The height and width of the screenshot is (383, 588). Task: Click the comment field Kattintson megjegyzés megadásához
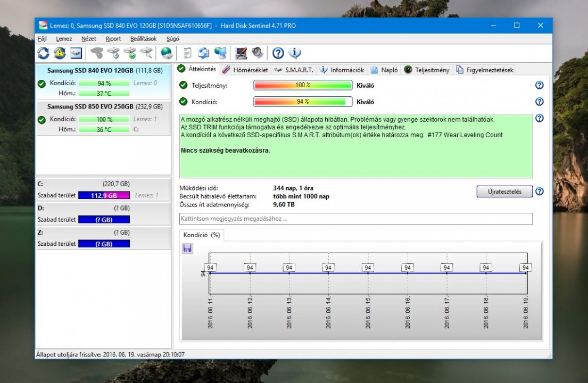356,219
